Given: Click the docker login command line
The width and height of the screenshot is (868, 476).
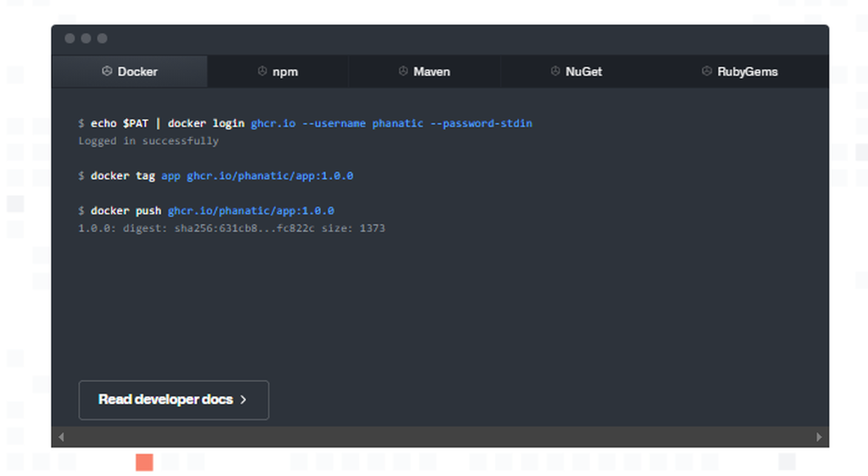Looking at the screenshot, I should click(x=305, y=123).
